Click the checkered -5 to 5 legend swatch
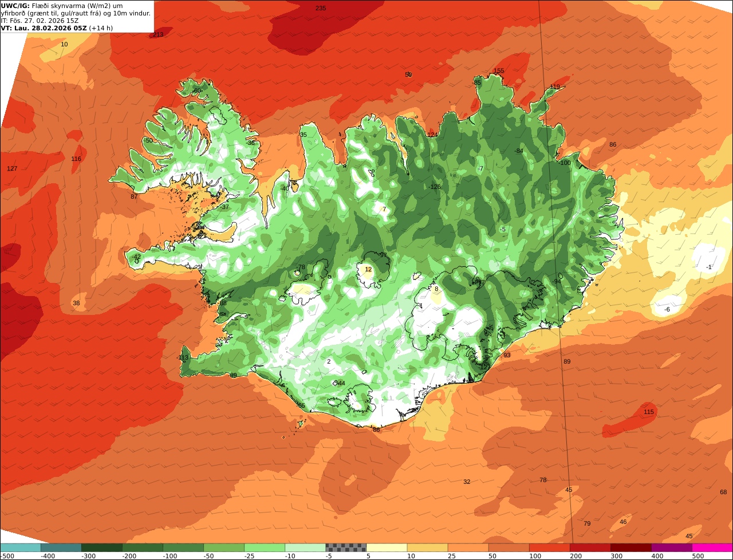Viewport: 733px width, 560px height. (346, 547)
